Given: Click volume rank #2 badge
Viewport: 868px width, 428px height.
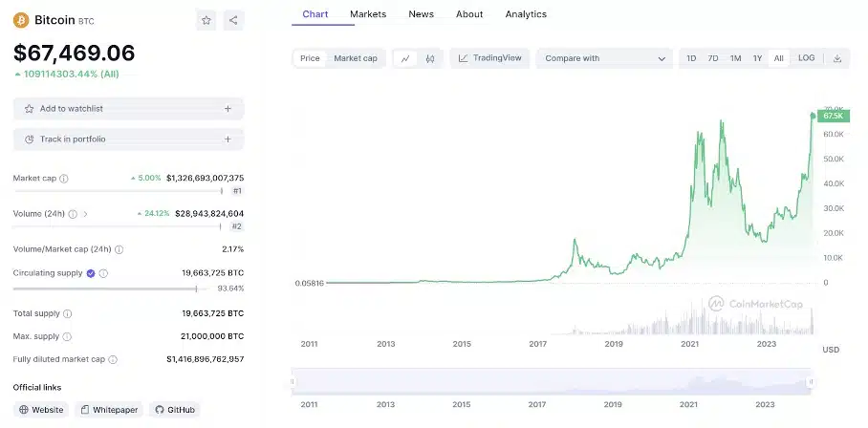Looking at the screenshot, I should point(237,226).
